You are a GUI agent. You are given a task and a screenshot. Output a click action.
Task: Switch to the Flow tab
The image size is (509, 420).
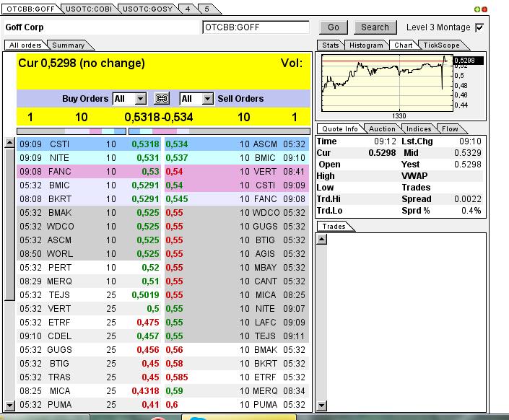450,129
